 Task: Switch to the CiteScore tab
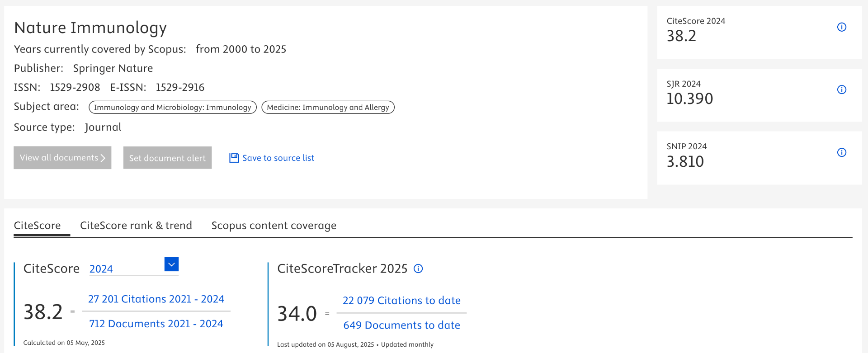(x=38, y=226)
